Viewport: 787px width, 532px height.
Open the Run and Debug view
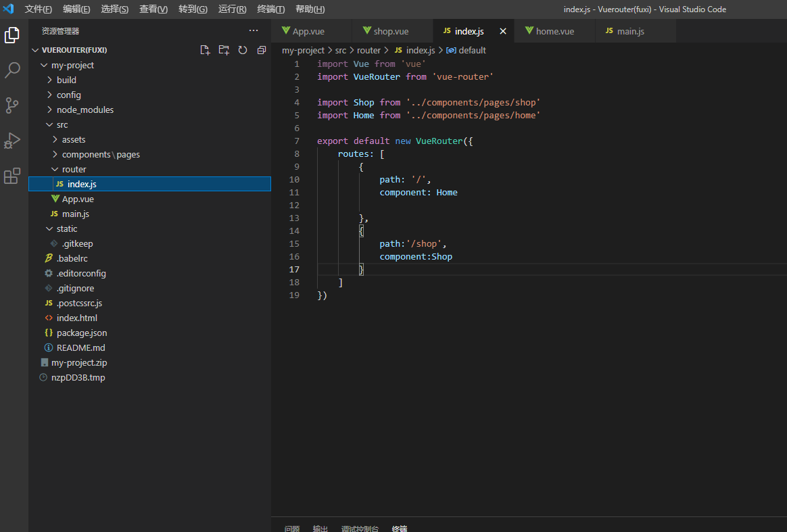point(12,141)
